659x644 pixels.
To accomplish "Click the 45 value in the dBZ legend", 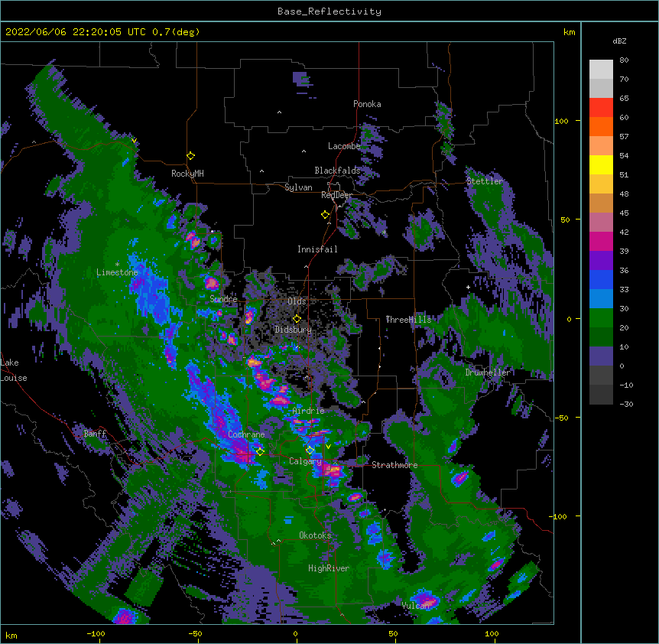I will [624, 213].
